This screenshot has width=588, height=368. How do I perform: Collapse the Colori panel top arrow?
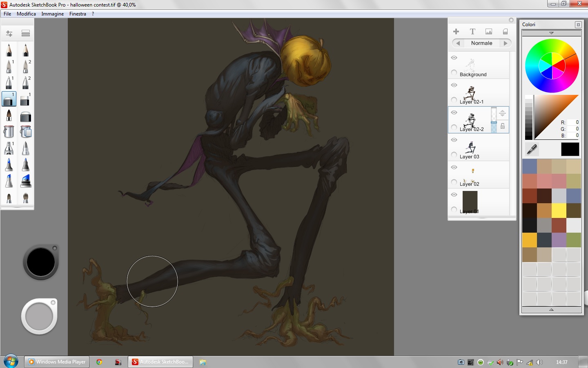[551, 33]
